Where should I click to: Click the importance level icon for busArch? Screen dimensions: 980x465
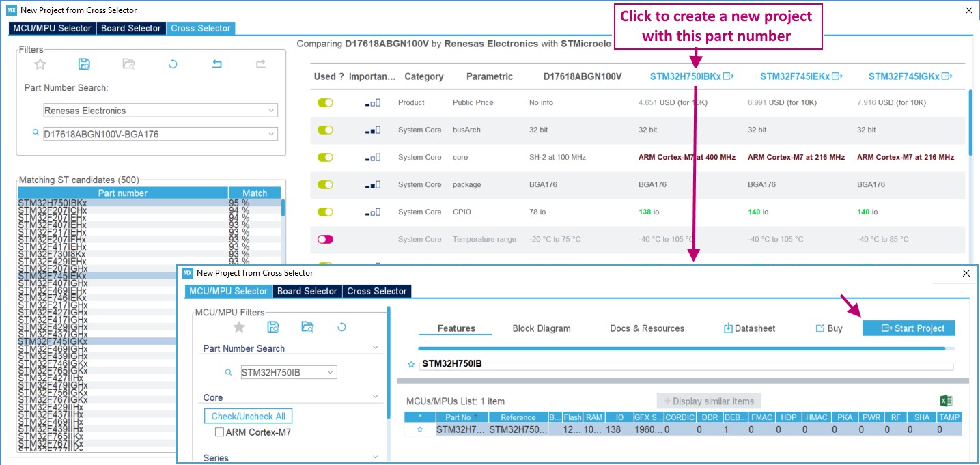[373, 130]
